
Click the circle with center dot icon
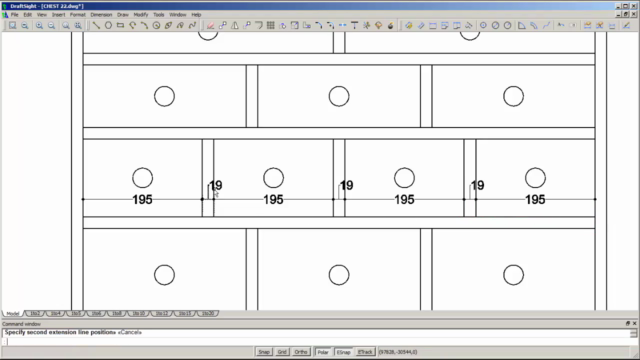[x=483, y=25]
